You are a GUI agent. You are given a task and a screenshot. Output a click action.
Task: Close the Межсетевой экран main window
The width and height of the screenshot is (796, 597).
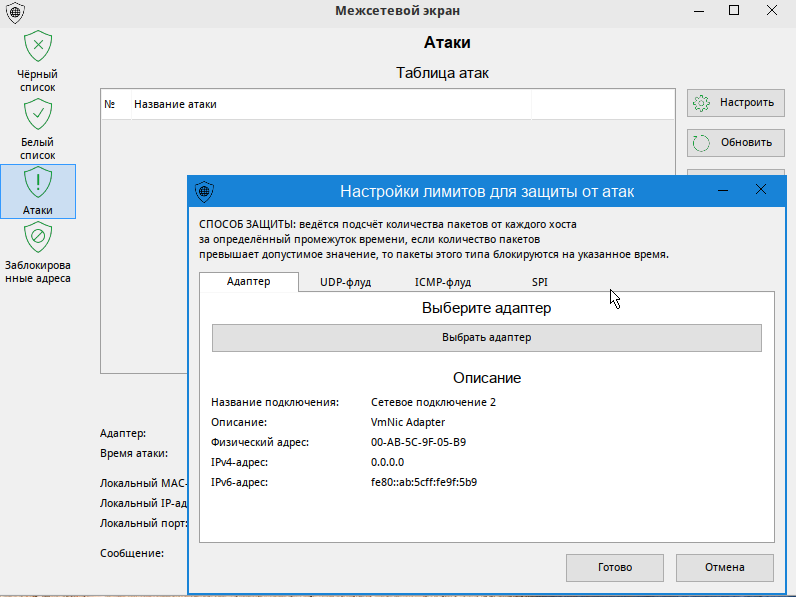[x=772, y=11]
